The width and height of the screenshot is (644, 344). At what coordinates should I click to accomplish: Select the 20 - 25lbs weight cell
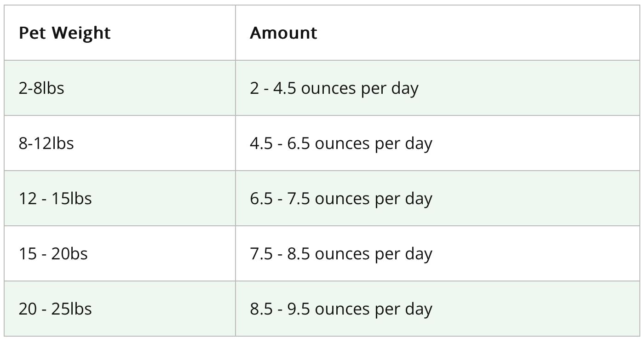(55, 309)
